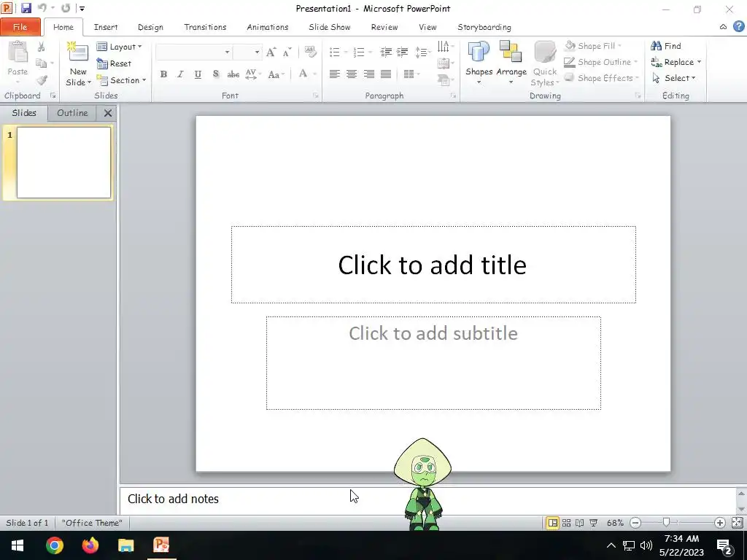Click the title placeholder on slide
This screenshot has width=747, height=560.
tap(433, 265)
